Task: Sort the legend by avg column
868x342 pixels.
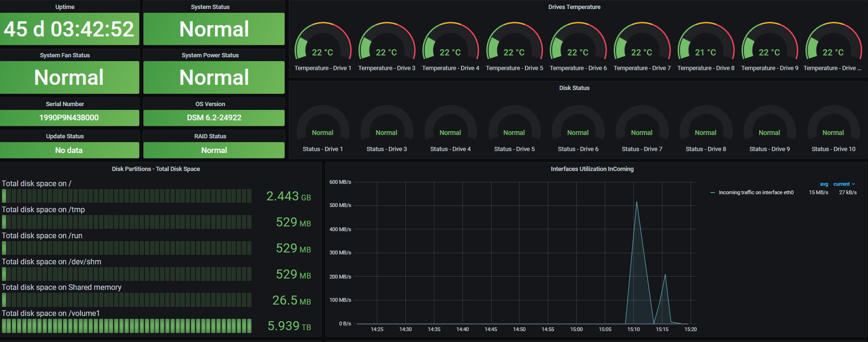Action: 824,184
